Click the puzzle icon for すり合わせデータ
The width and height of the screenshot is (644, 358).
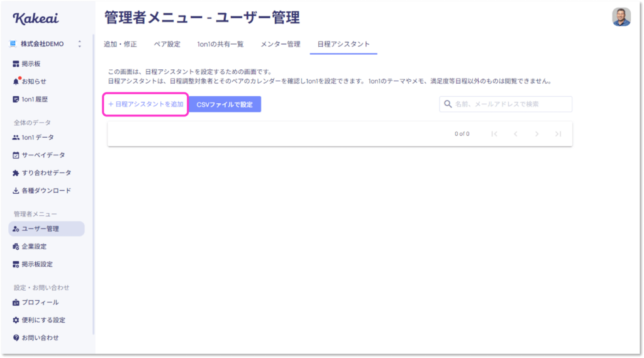[x=16, y=172]
